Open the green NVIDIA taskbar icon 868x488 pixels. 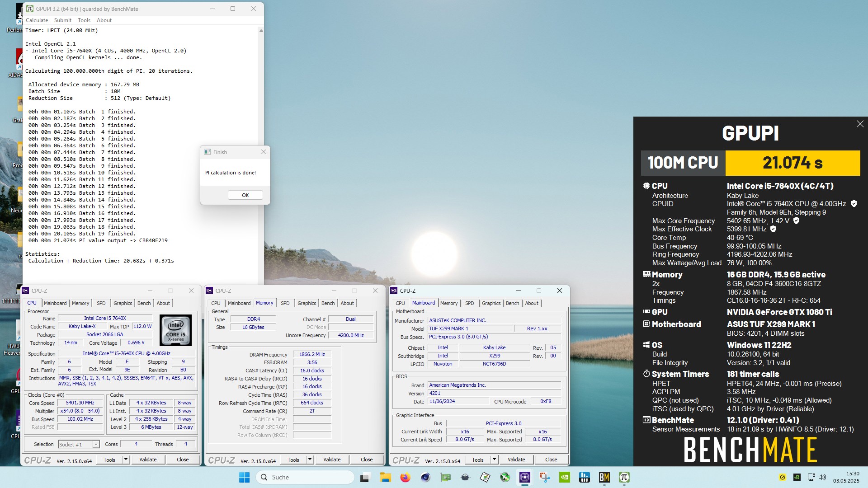pyautogui.click(x=565, y=477)
